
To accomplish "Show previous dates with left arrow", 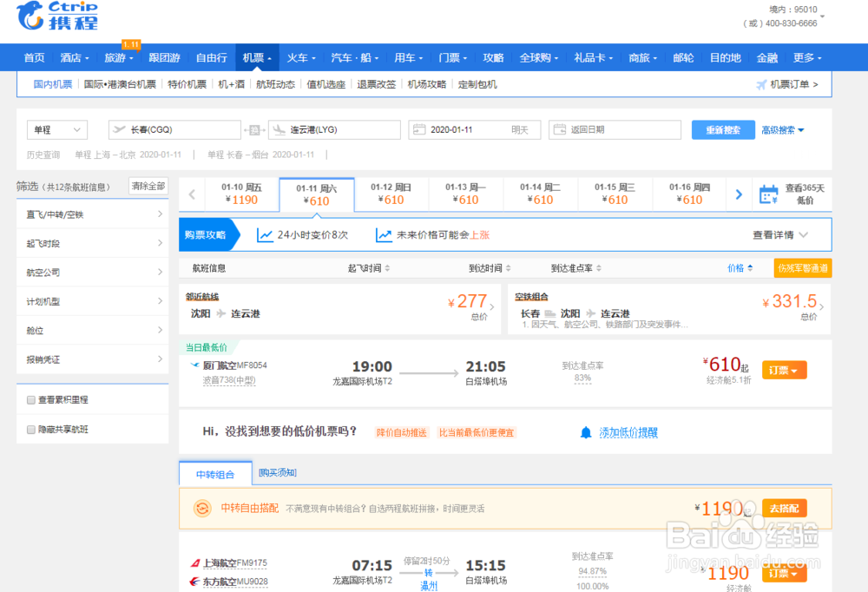I will [x=192, y=194].
